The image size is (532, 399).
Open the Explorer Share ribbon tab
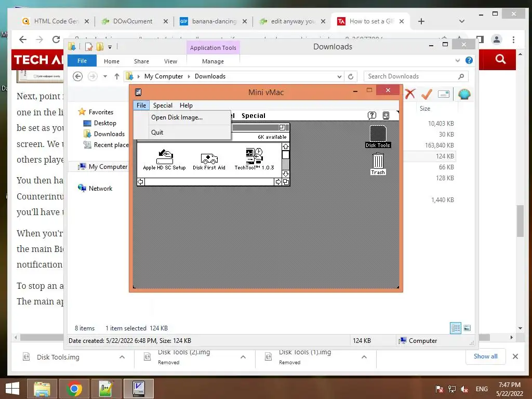coord(141,61)
